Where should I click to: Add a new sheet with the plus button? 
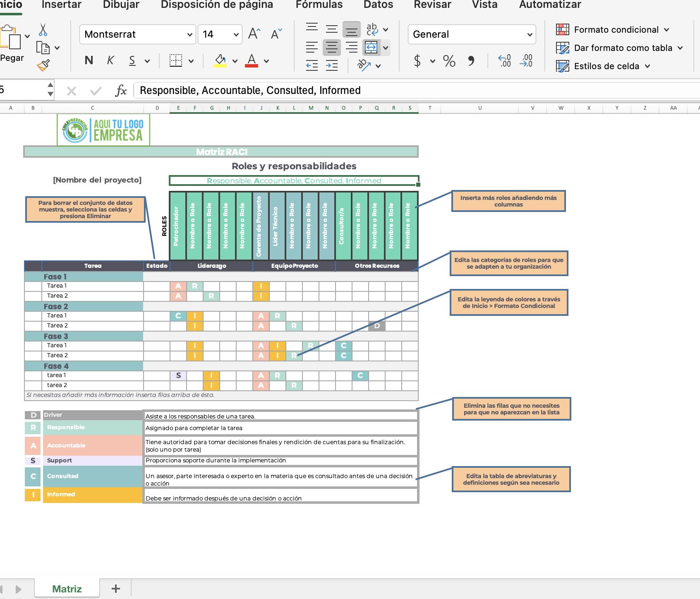pos(116,588)
